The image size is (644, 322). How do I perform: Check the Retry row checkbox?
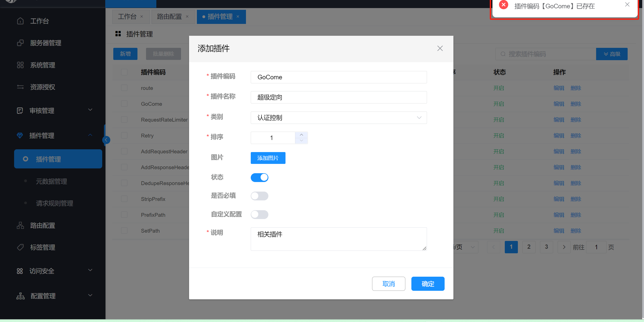click(x=124, y=135)
